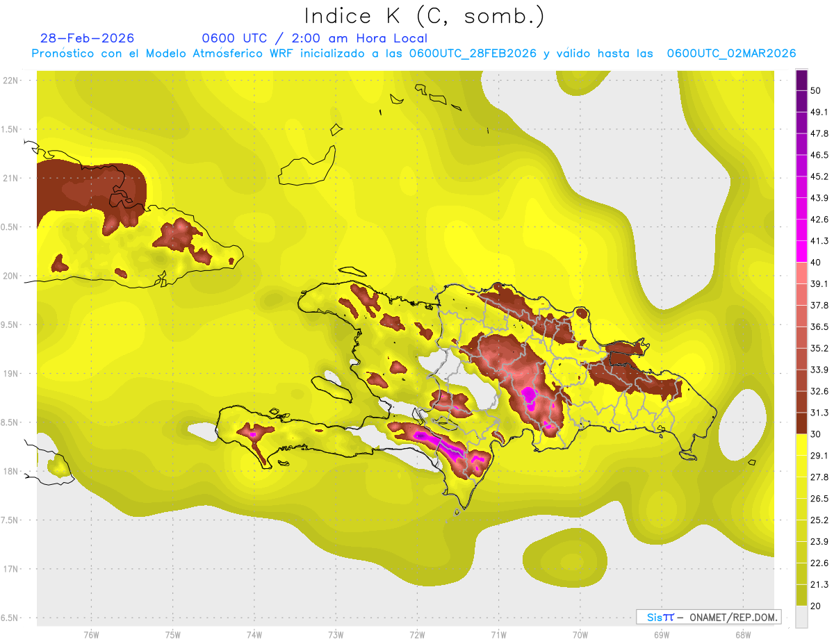Screen dimensions: 834x644
Task: Click the colorbar value "31.3"
Action: tap(819, 413)
